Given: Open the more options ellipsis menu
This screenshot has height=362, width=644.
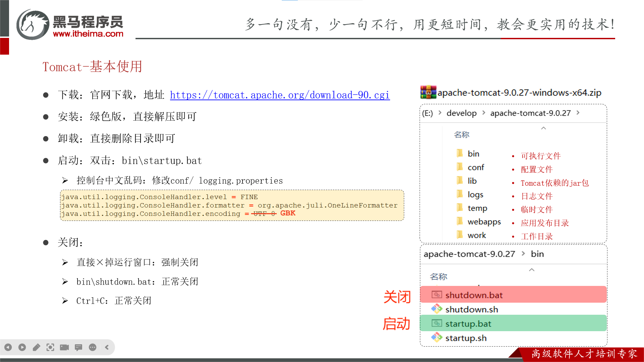Looking at the screenshot, I should [x=93, y=347].
